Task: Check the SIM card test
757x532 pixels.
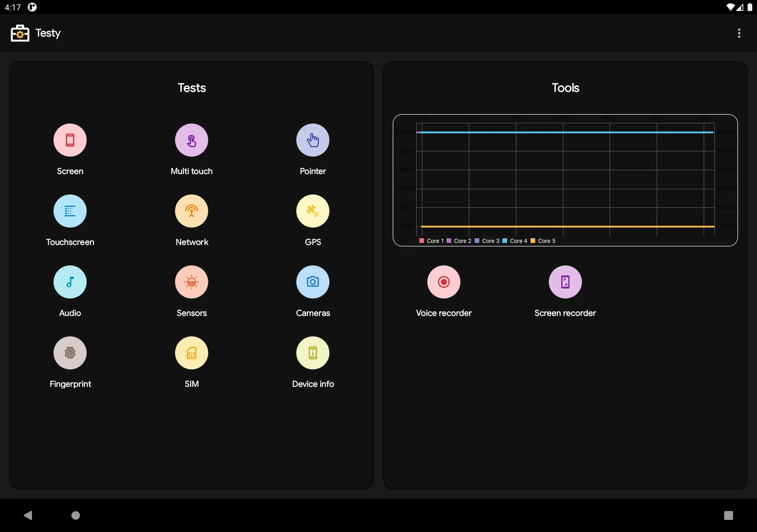Action: click(191, 353)
